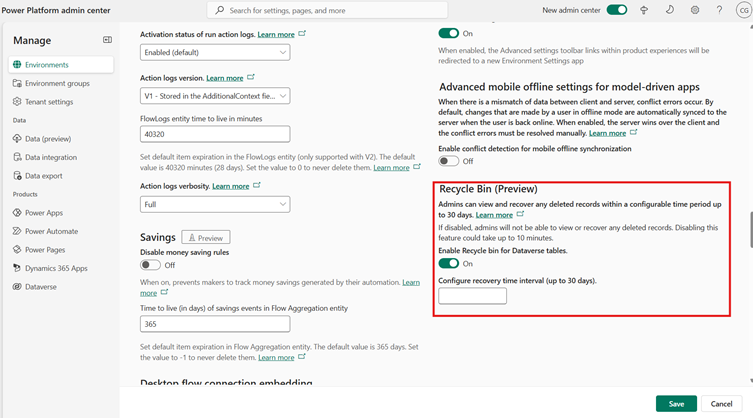Screen dimensions: 753x418
Task: Toggle the Advanced settings redirect switch
Action: click(x=449, y=33)
